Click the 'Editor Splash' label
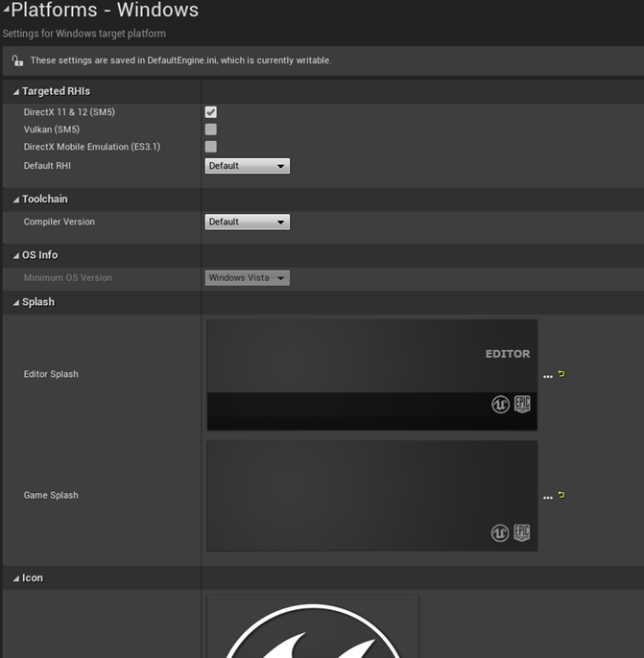The image size is (644, 658). pos(51,374)
